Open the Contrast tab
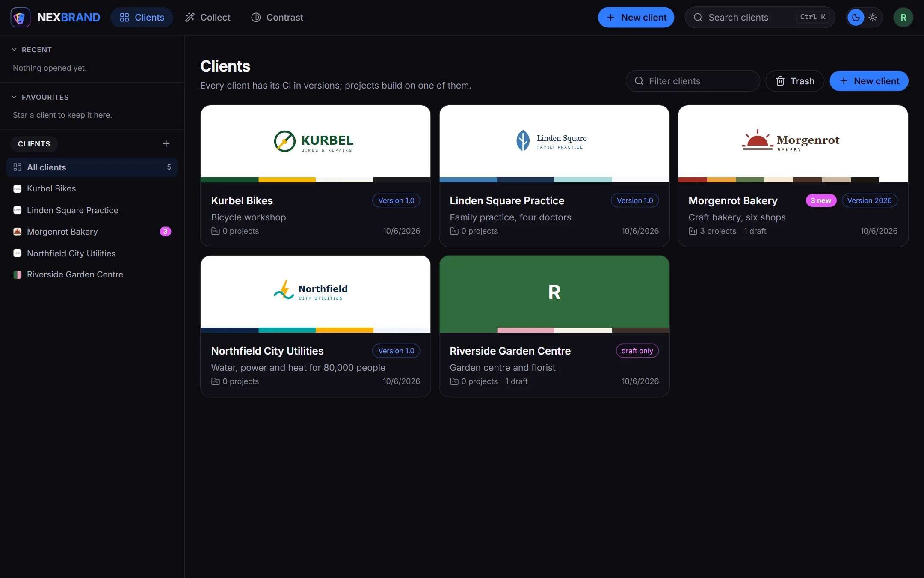Viewport: 924px width, 578px height. (x=277, y=17)
